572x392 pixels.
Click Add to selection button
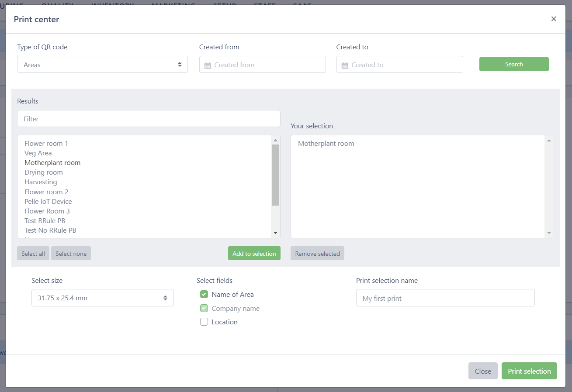254,254
